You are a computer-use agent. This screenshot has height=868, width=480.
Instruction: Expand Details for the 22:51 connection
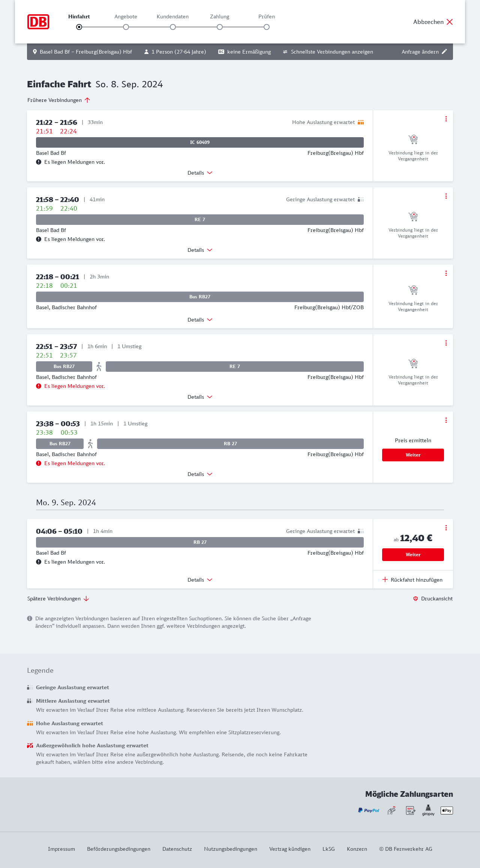click(200, 397)
